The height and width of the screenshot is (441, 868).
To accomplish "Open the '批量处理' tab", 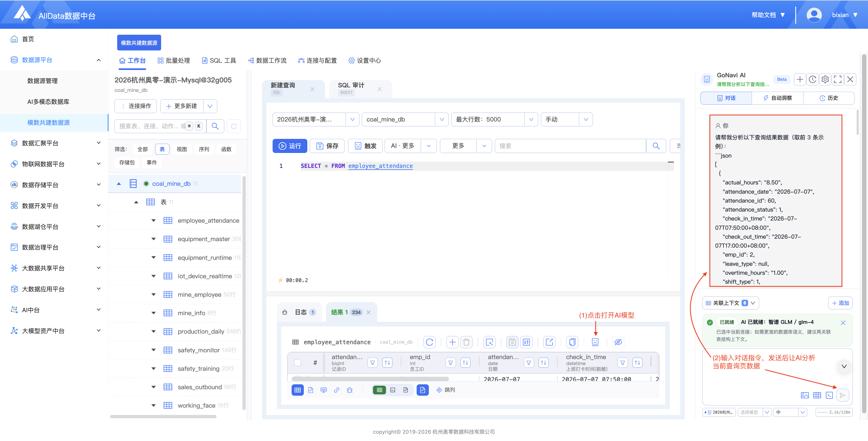I will (174, 61).
